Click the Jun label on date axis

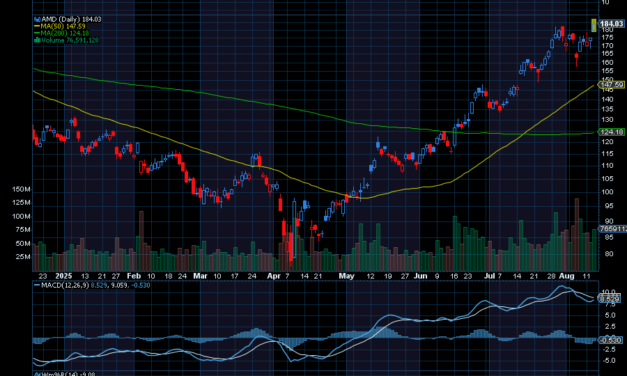pyautogui.click(x=420, y=276)
